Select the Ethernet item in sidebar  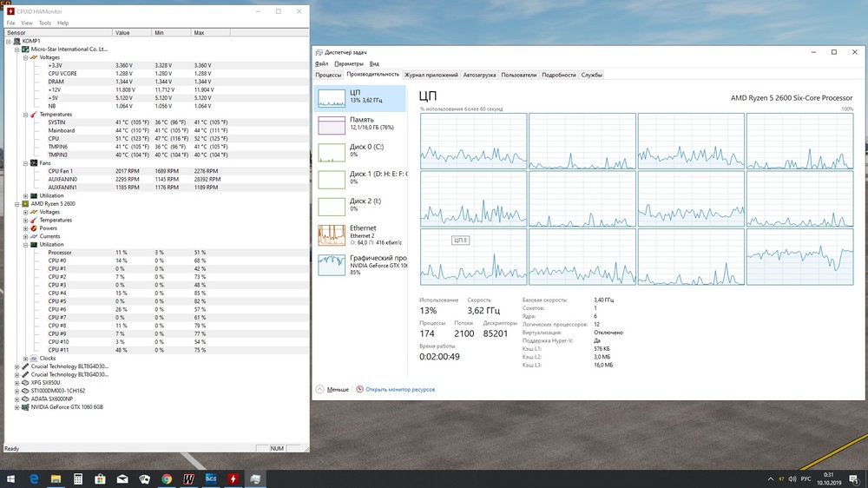[x=360, y=235]
